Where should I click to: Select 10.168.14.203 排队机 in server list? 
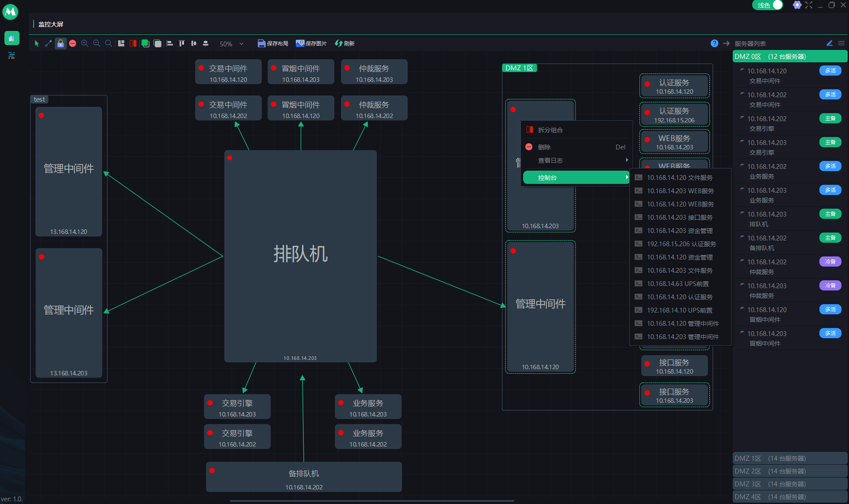[x=790, y=219]
